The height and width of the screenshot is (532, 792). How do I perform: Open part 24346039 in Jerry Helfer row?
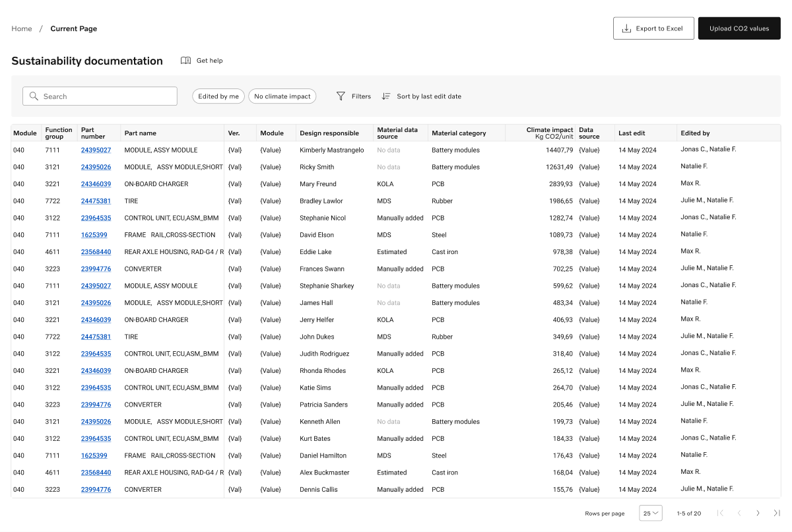pos(96,319)
